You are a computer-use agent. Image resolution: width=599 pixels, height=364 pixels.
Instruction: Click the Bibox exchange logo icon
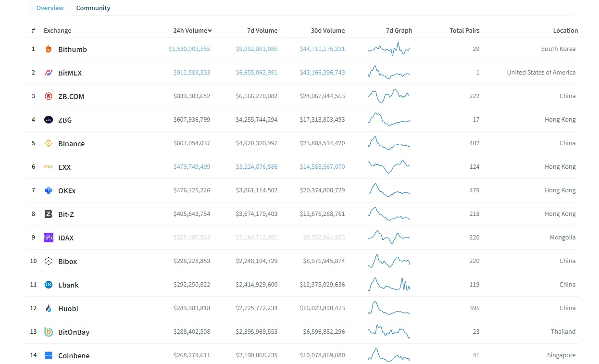point(49,261)
